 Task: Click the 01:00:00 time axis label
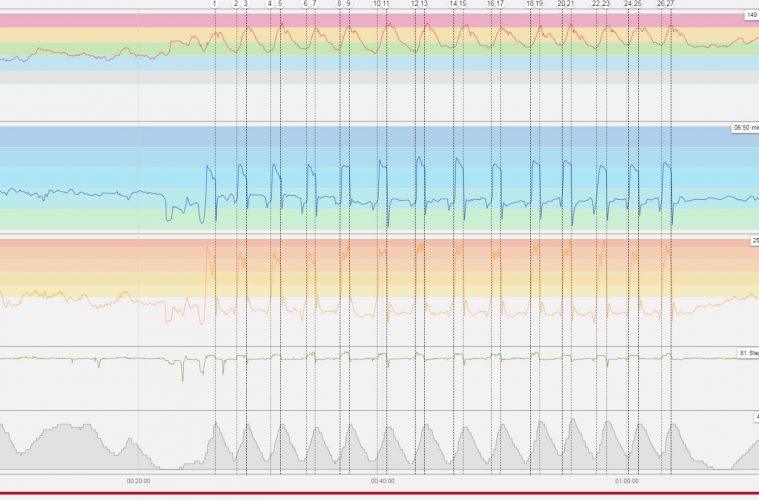627,481
